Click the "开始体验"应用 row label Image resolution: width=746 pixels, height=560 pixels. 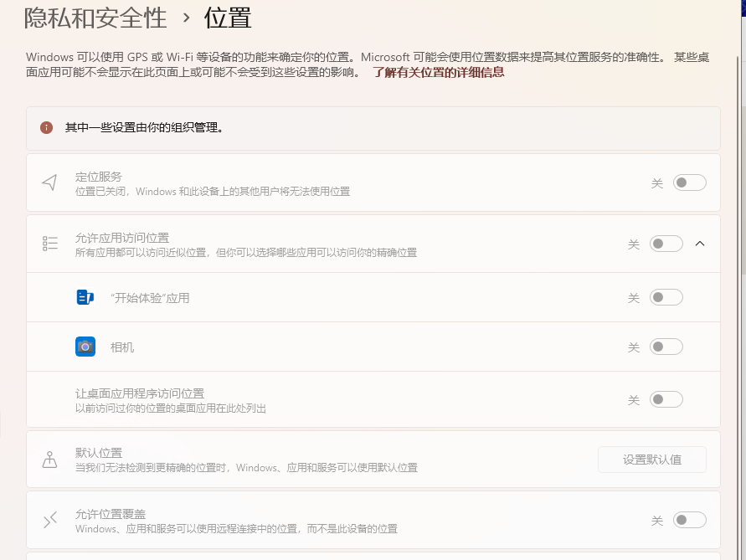click(150, 298)
